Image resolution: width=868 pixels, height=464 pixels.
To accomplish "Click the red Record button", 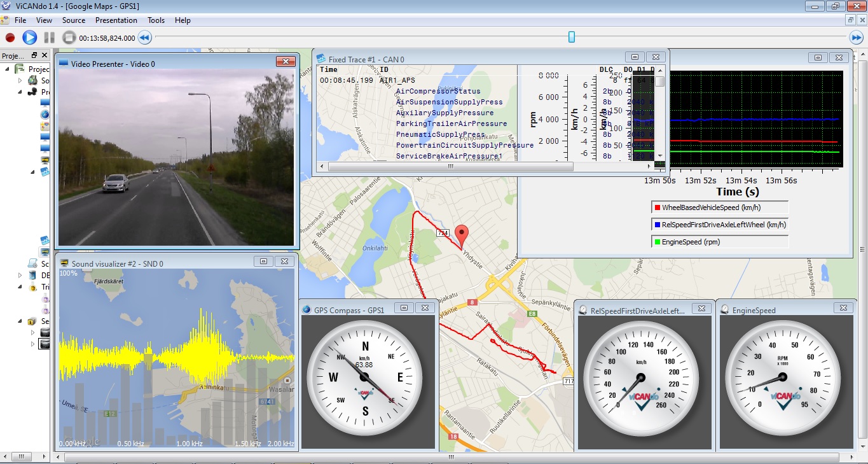I will click(10, 38).
